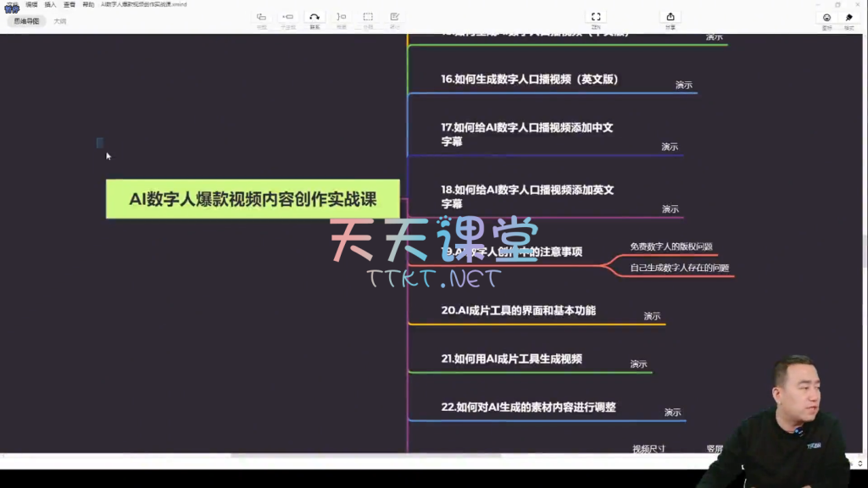Click the 演示 child of topic 22

pos(672,413)
